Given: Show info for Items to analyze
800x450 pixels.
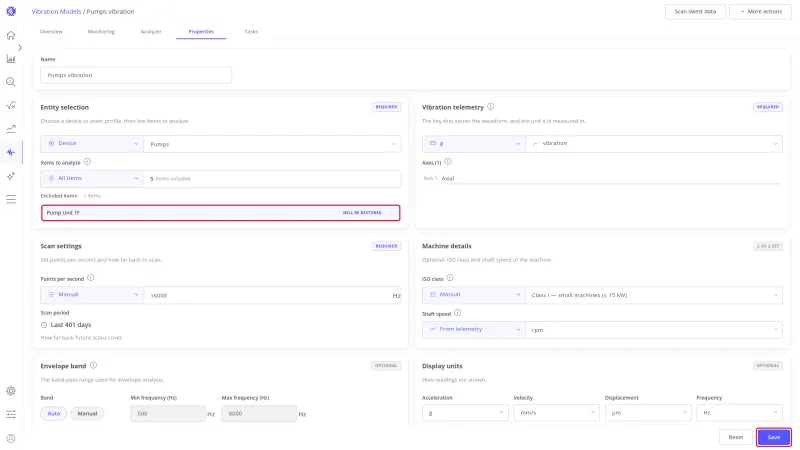Looking at the screenshot, I should tap(87, 162).
